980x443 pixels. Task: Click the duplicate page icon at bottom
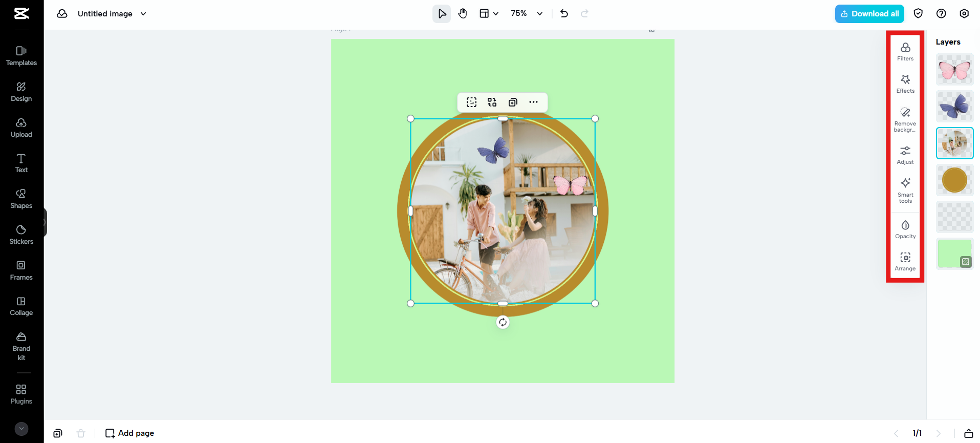pos(58,433)
